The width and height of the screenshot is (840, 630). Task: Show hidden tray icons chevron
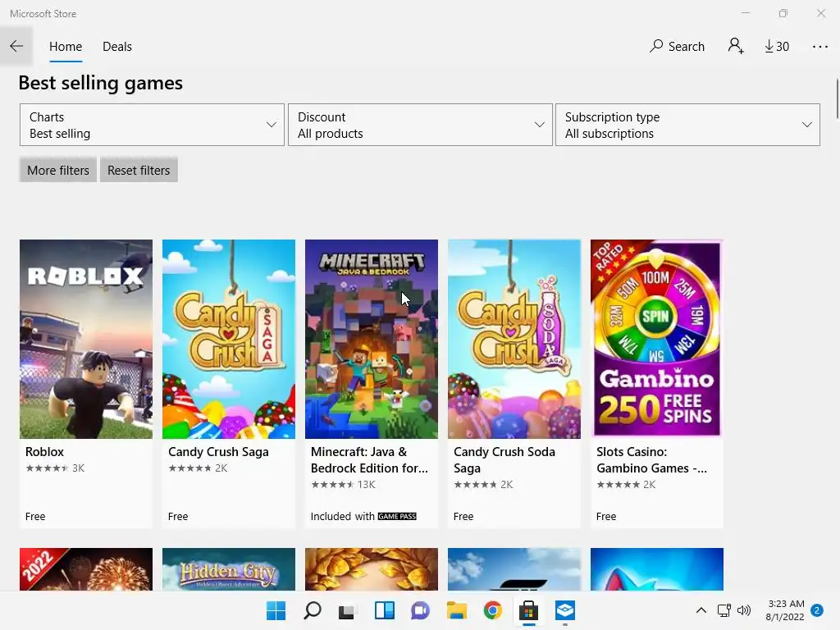pyautogui.click(x=701, y=610)
